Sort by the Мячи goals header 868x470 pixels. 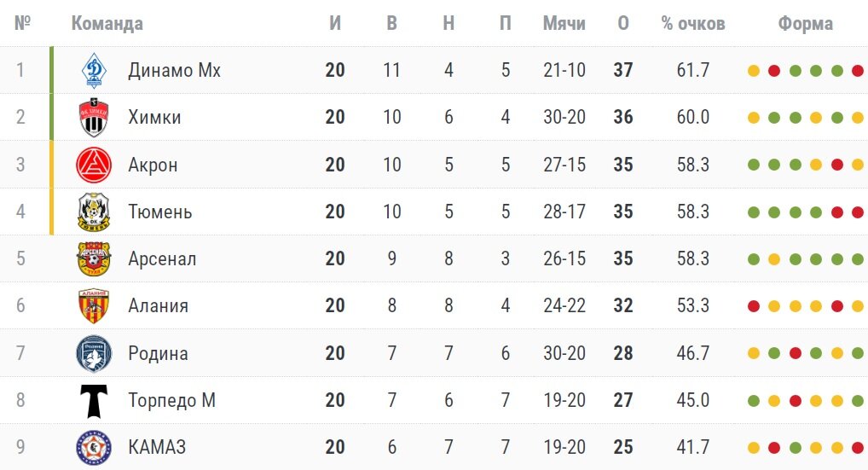[x=564, y=23]
